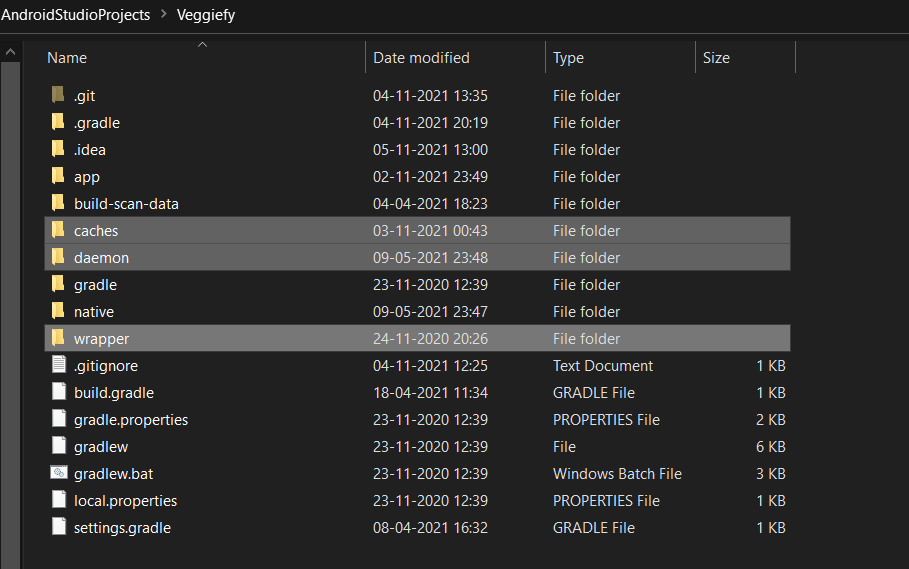The image size is (909, 569).
Task: Click the gradle.properties file icon
Action: tap(59, 419)
